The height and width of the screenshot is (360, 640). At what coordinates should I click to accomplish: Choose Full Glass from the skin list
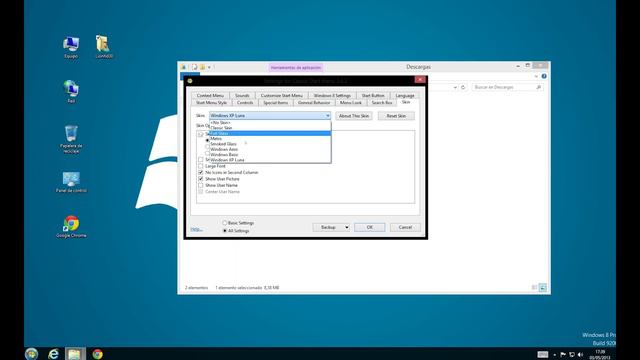270,133
